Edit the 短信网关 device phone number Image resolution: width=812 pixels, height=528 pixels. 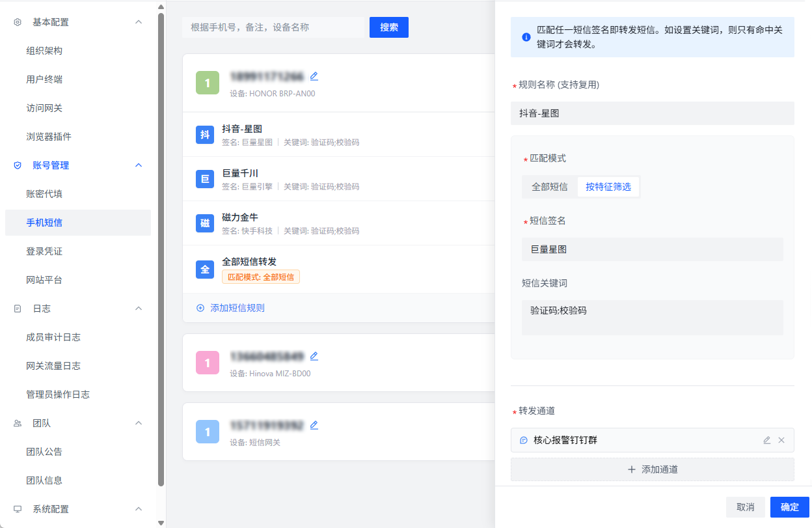314,425
